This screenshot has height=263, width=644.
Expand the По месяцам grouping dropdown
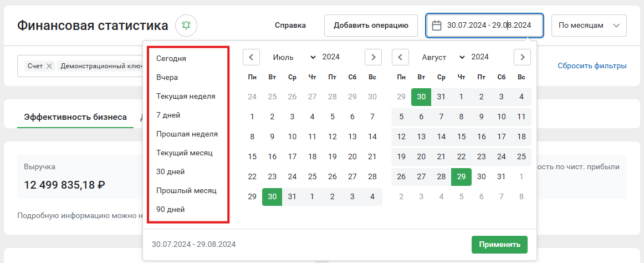point(589,26)
